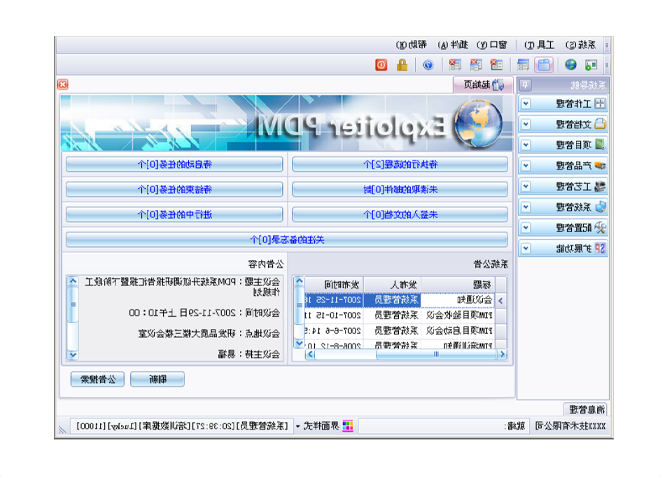Image resolution: width=660 pixels, height=477 pixels.
Task: Click the 工作管理 icon in the sidebar
Action: pos(599,104)
